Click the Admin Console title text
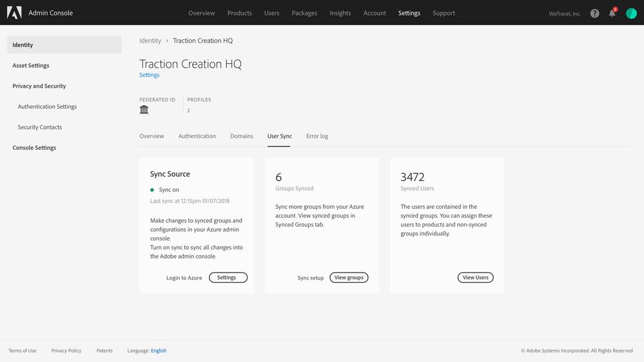Screen dimensions: 644x362 [50, 13]
